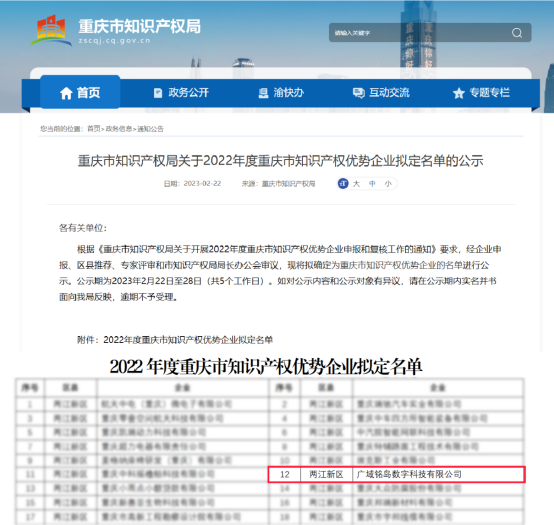554x525 pixels.
Task: Open the 互动交流 menu tab
Action: (x=381, y=93)
